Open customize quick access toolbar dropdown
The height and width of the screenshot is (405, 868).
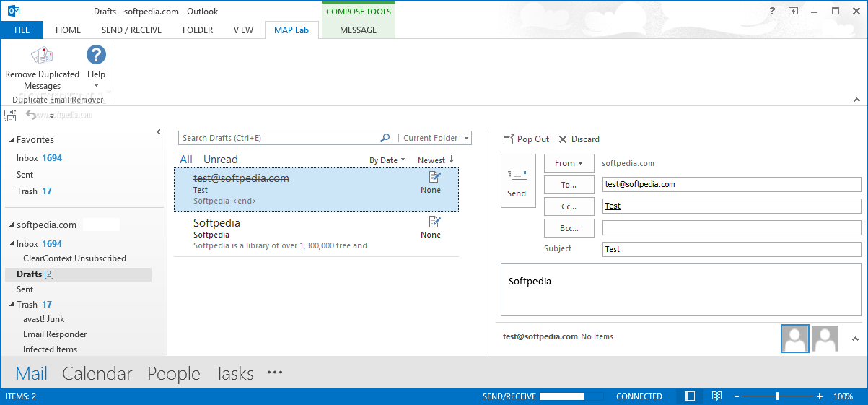tap(52, 116)
